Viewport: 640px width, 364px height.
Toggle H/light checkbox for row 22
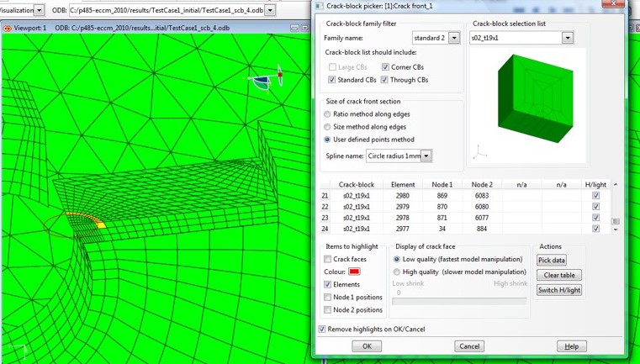(595, 207)
